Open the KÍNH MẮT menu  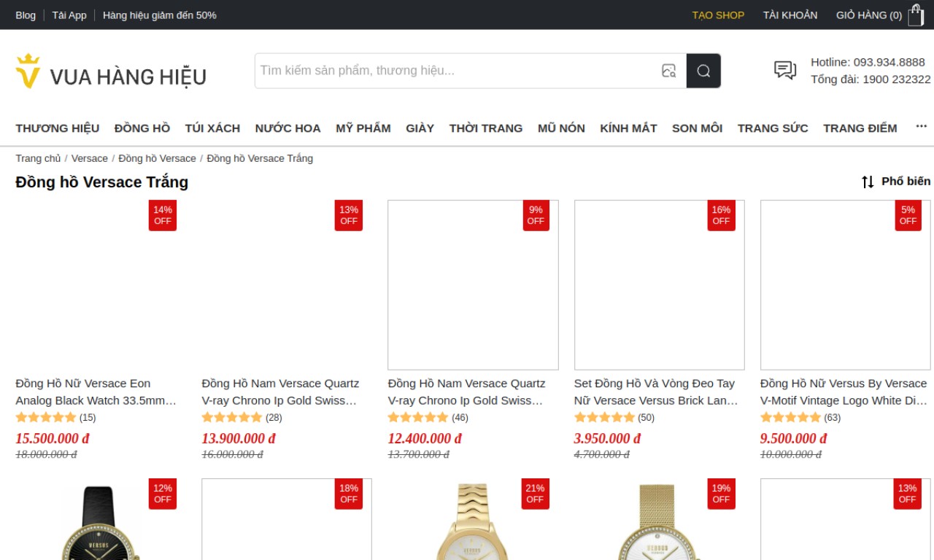[x=628, y=128]
